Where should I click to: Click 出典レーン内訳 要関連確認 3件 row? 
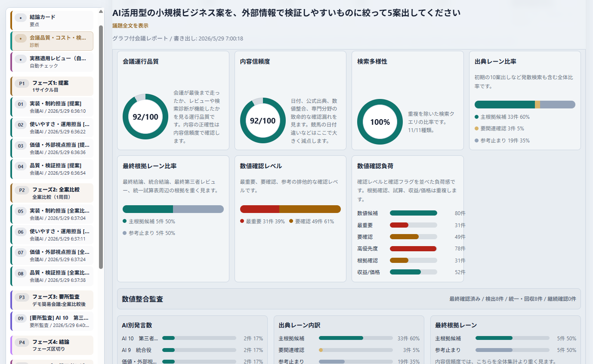[349, 350]
